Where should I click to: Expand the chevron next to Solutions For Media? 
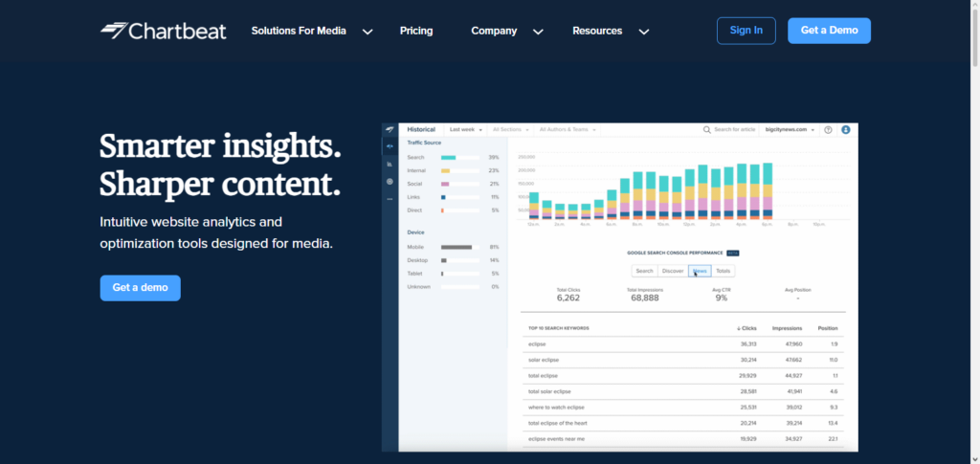click(x=367, y=32)
